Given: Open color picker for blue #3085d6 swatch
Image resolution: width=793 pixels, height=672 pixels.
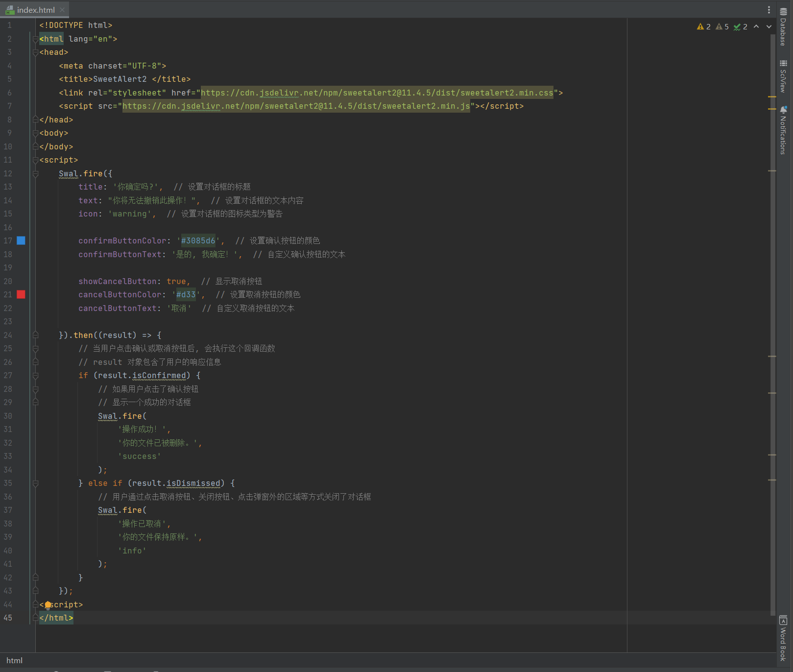Looking at the screenshot, I should point(21,240).
